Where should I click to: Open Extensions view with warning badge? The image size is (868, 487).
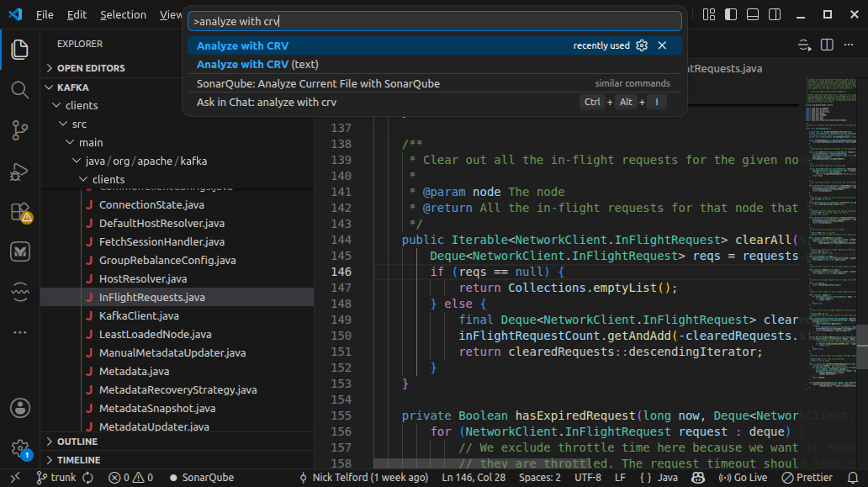pyautogui.click(x=21, y=213)
